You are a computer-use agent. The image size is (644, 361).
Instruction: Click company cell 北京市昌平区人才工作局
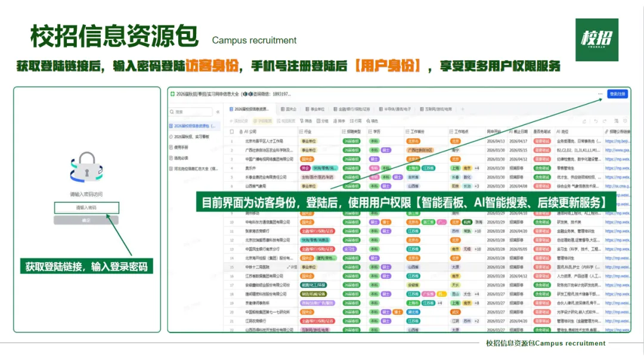pyautogui.click(x=264, y=141)
